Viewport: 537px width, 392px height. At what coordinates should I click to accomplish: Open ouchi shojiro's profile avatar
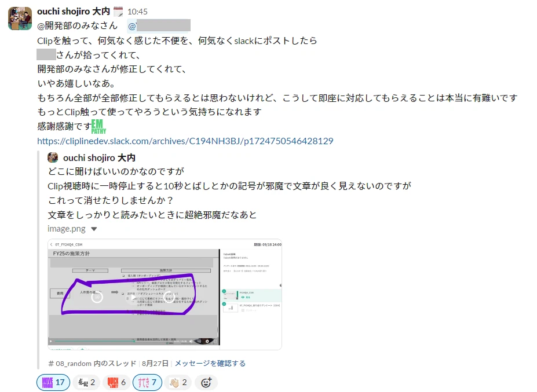pos(20,19)
